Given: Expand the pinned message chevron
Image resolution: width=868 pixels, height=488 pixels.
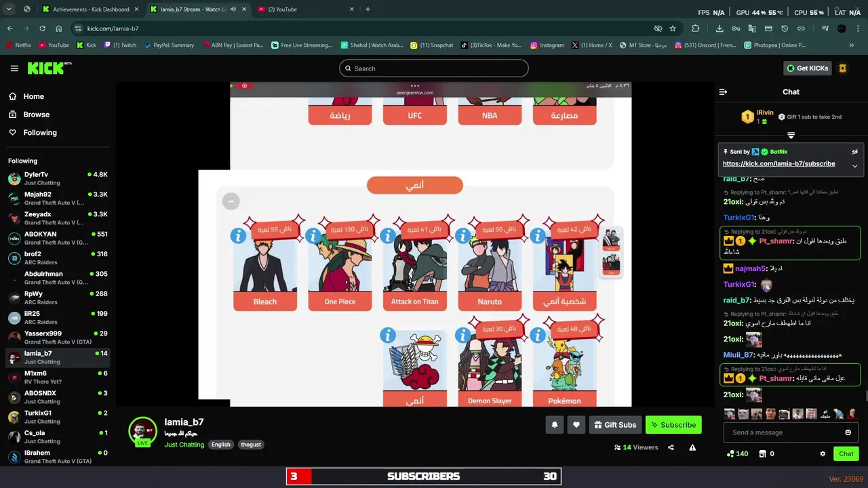Looking at the screenshot, I should pyautogui.click(x=854, y=166).
